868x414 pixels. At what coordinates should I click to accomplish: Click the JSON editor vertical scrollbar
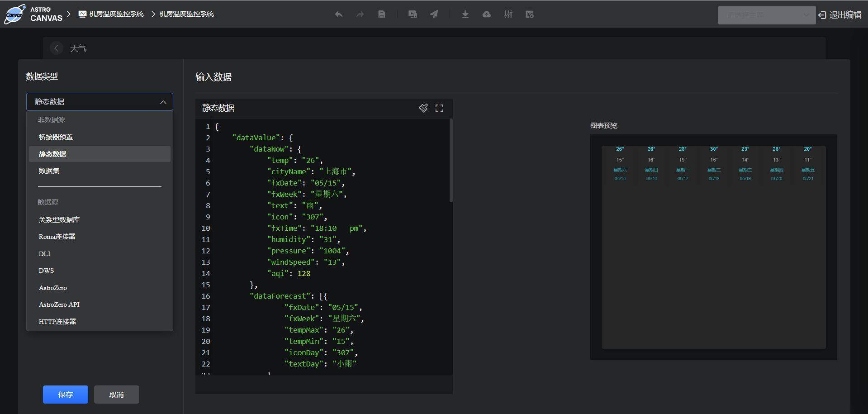point(451,161)
